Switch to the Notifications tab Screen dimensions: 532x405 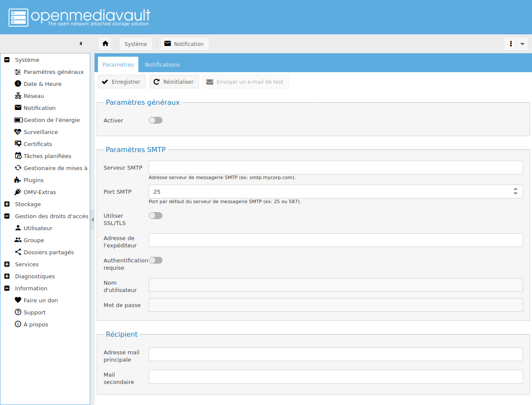(x=162, y=64)
